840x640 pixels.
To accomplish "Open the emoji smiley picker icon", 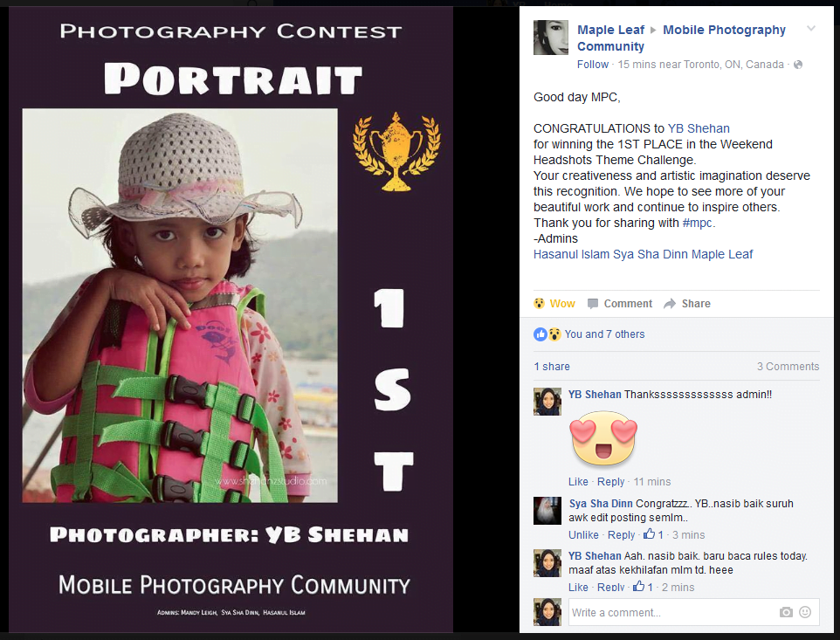I will pos(805,612).
